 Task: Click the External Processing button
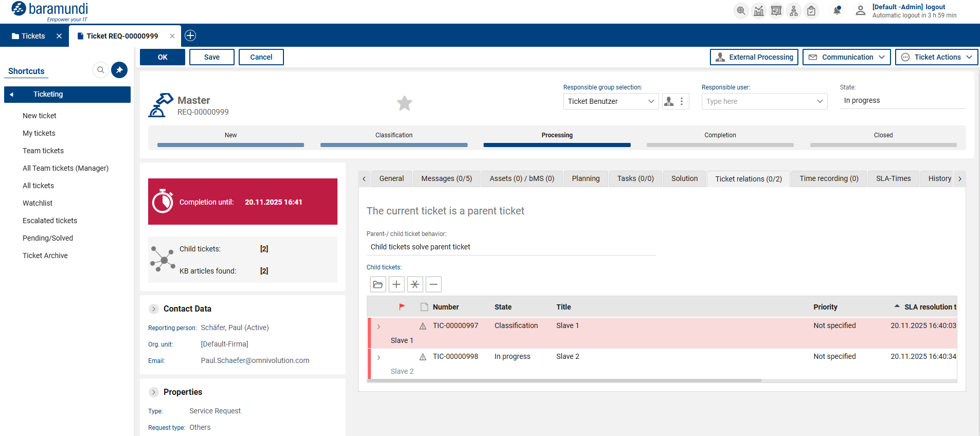coord(754,57)
